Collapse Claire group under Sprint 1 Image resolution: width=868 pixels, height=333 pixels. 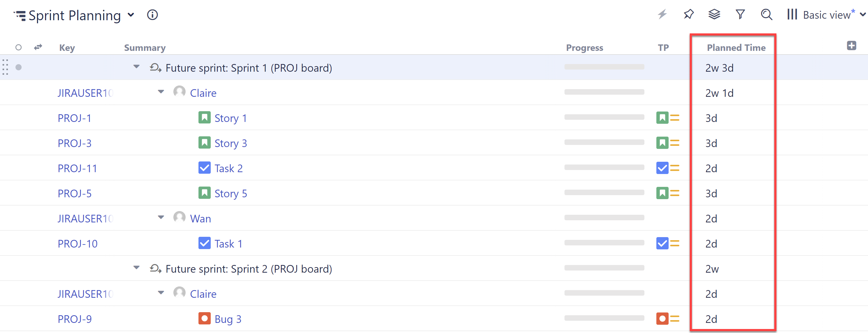pos(161,92)
